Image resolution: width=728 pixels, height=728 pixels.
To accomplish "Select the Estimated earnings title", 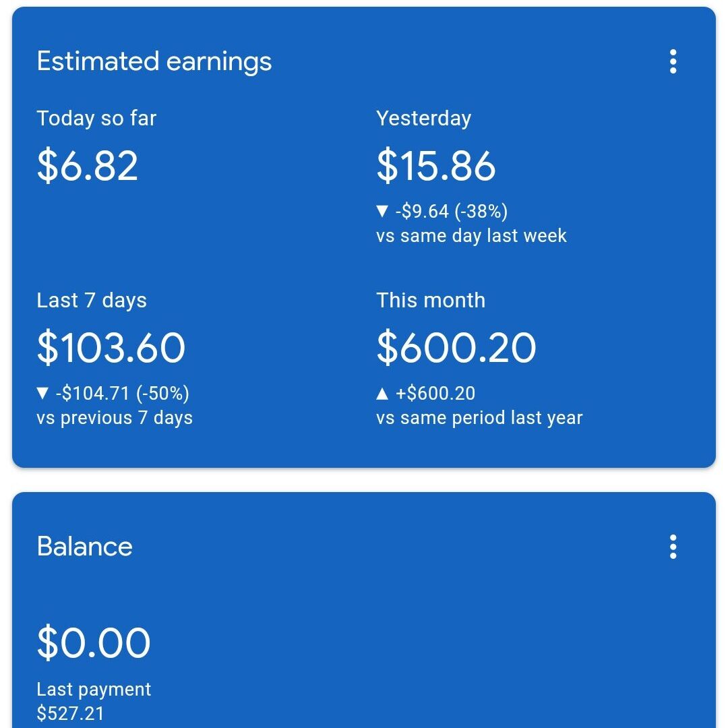I will pos(154,61).
